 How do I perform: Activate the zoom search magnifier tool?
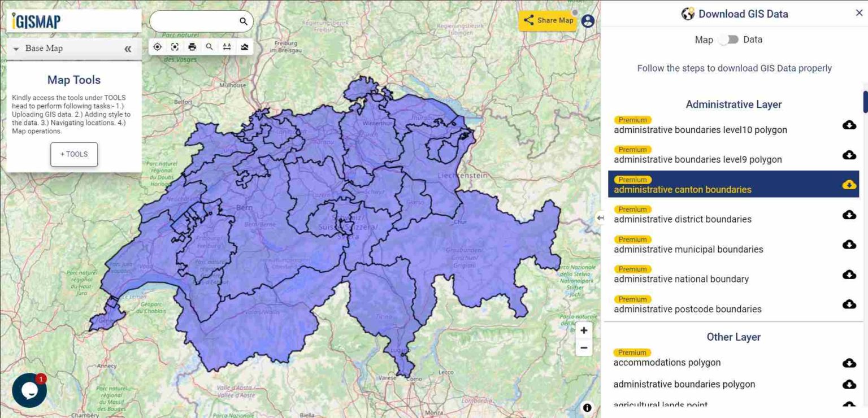pos(209,47)
